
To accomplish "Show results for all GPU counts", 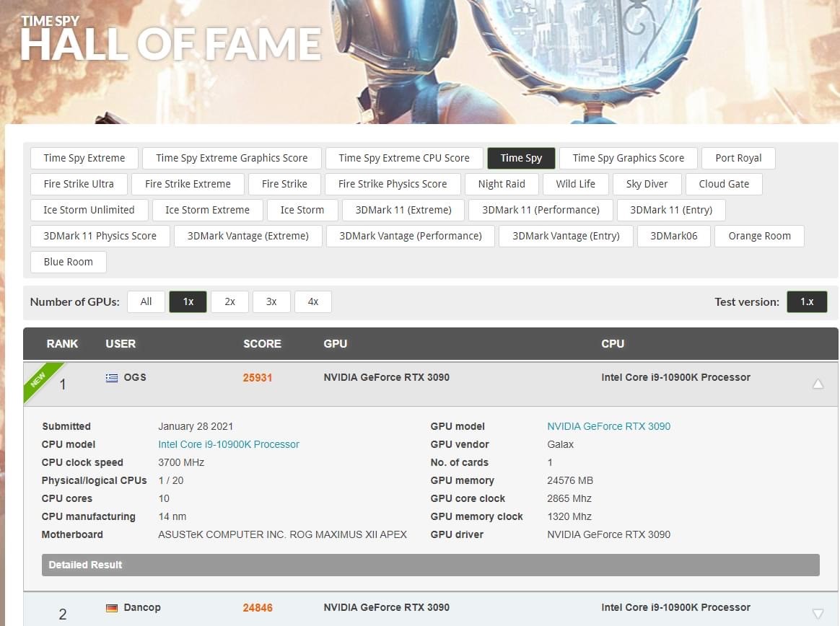I will pos(146,302).
